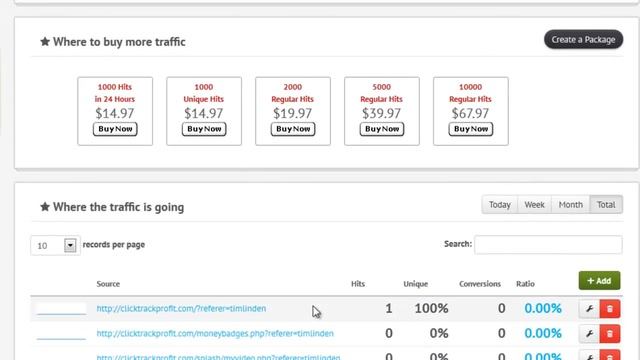Viewport: 640px width, 360px height.
Task: Switch to the Month tab
Action: (571, 204)
